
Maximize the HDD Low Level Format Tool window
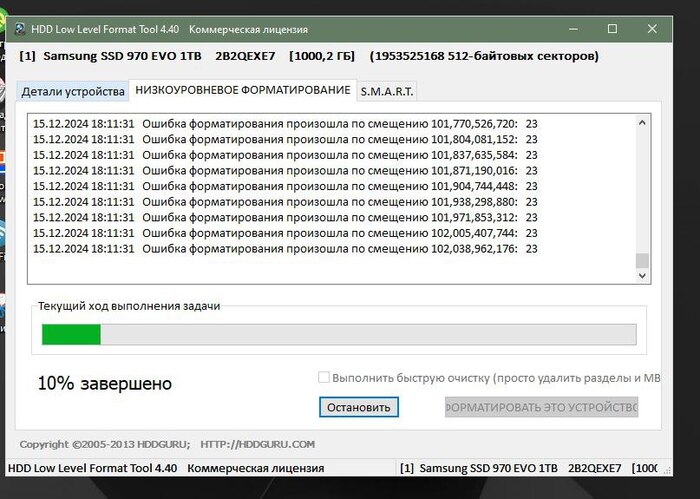[612, 28]
